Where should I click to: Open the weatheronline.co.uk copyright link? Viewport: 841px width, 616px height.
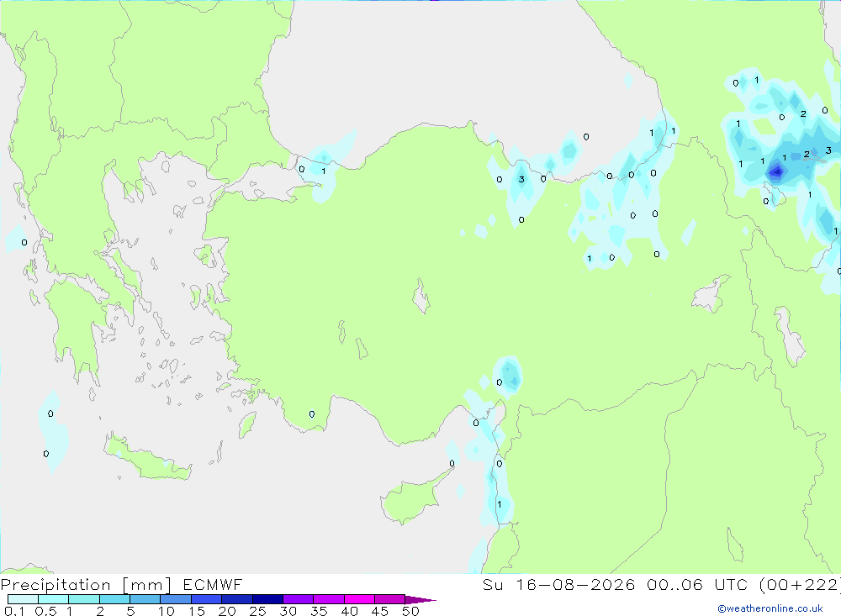(x=770, y=608)
